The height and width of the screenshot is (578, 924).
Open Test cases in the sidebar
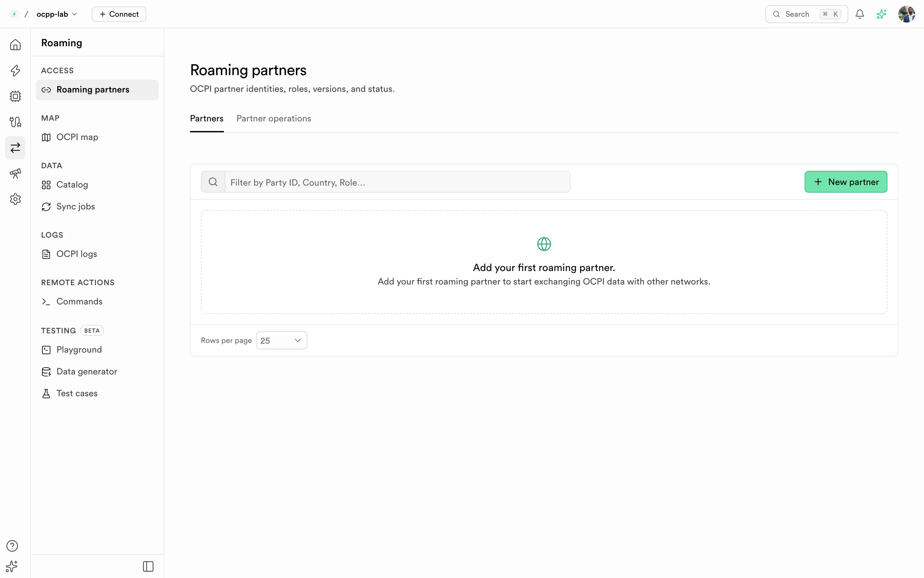tap(97, 393)
